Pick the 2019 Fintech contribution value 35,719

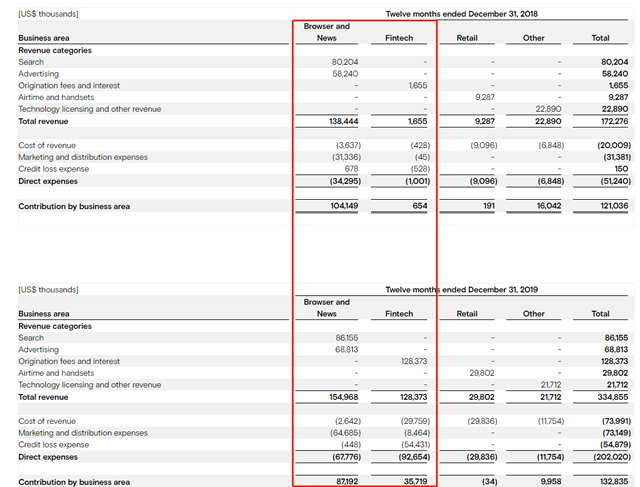[x=411, y=482]
